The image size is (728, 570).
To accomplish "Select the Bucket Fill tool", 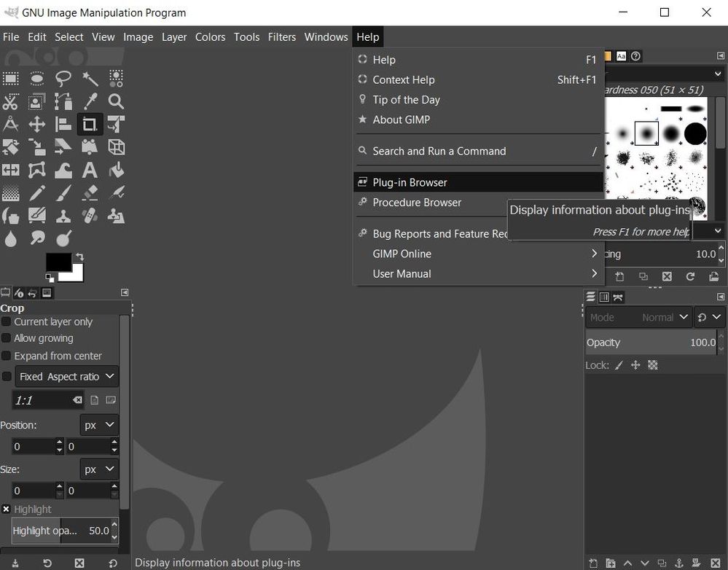I will pyautogui.click(x=116, y=170).
